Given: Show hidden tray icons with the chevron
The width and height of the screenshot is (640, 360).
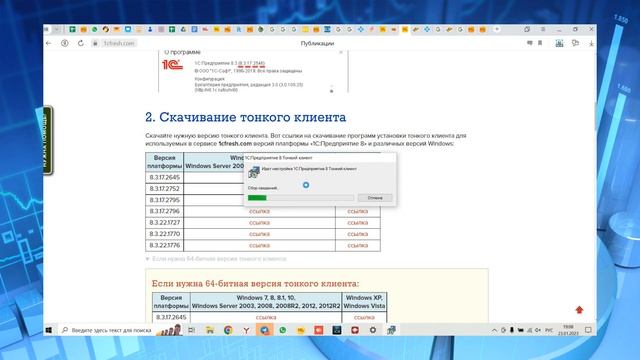Looking at the screenshot, I should 494,330.
